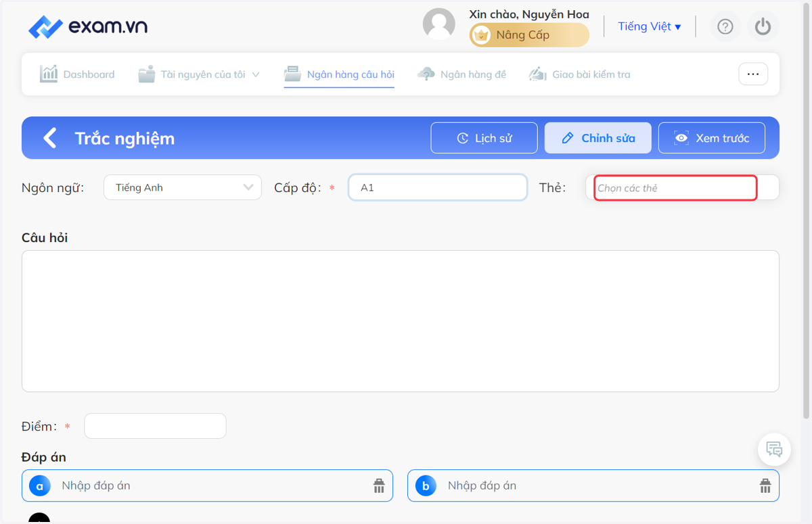Viewport: 812px width, 524px height.
Task: Open the Ngôn ngữ Tiếng Anh dropdown
Action: click(183, 187)
